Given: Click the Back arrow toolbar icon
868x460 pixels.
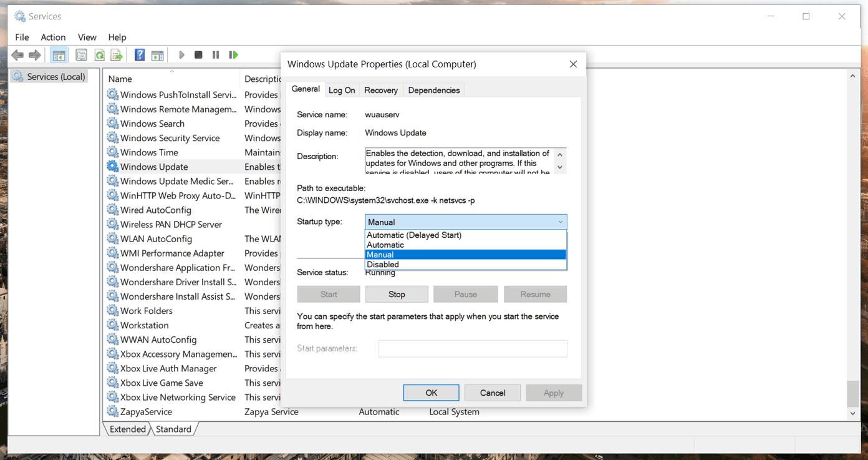Looking at the screenshot, I should click(17, 55).
